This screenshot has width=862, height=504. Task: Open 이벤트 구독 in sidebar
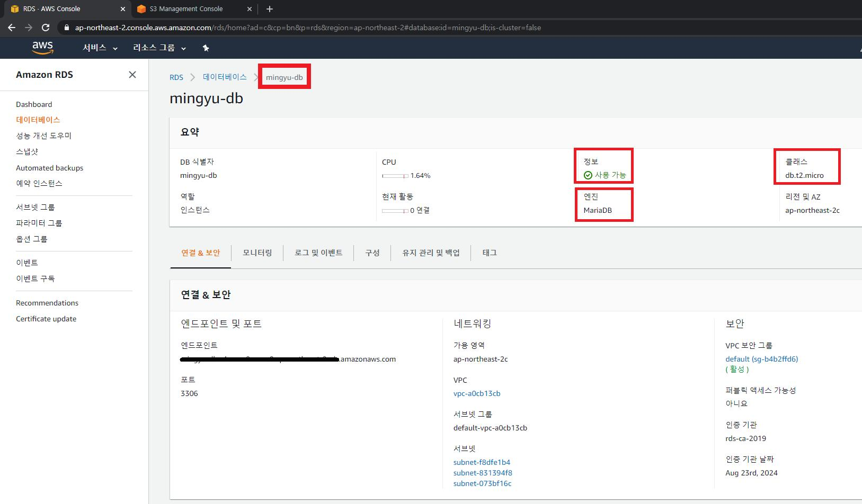pyautogui.click(x=35, y=278)
